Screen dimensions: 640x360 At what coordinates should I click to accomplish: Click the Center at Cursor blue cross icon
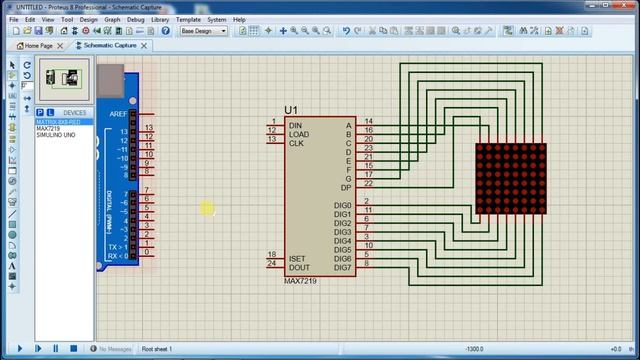tap(283, 31)
